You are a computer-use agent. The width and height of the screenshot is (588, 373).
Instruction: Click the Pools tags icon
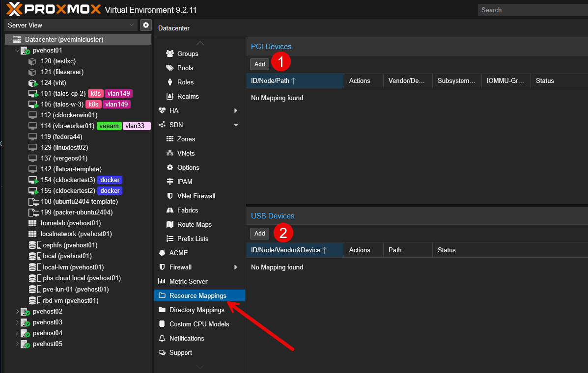[170, 68]
